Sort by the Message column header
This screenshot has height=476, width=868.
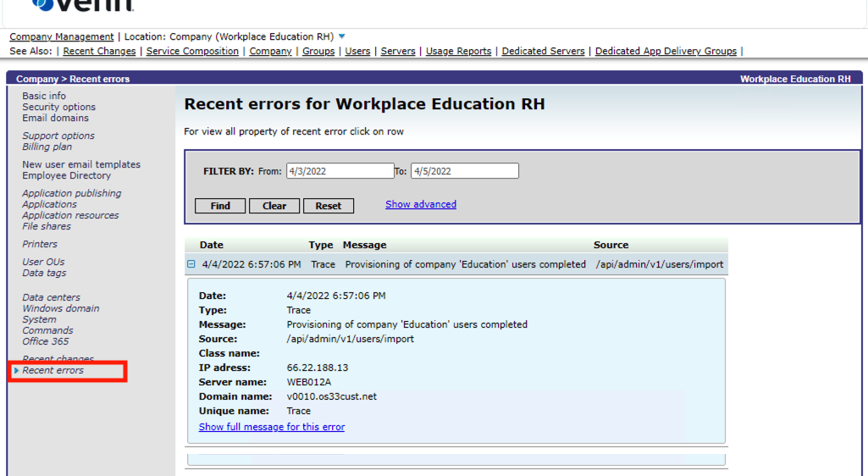click(364, 245)
